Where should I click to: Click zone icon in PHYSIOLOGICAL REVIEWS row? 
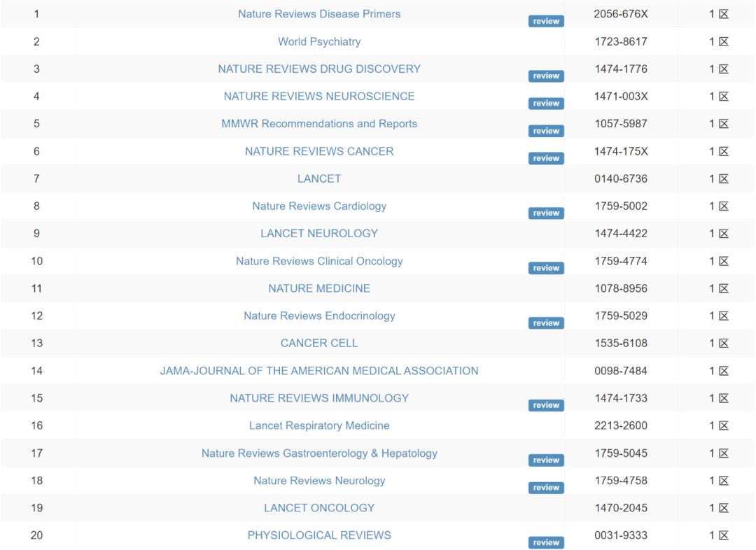724,535
